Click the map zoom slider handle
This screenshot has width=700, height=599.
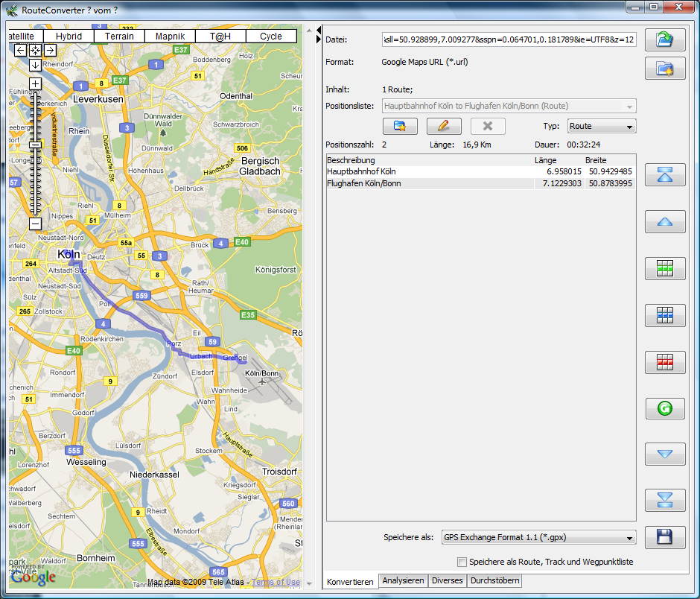pyautogui.click(x=35, y=145)
